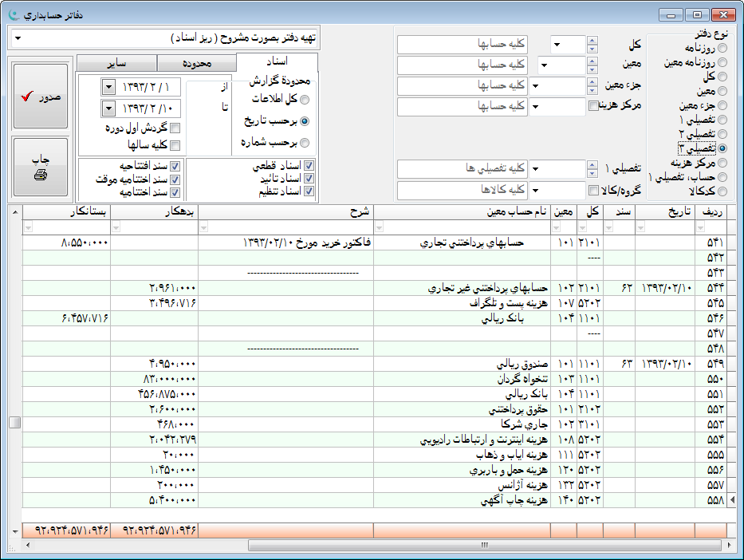Image resolution: width=744 pixels, height=560 pixels.
Task: Click the کليه تفصيلي ها input field
Action: coord(463,168)
